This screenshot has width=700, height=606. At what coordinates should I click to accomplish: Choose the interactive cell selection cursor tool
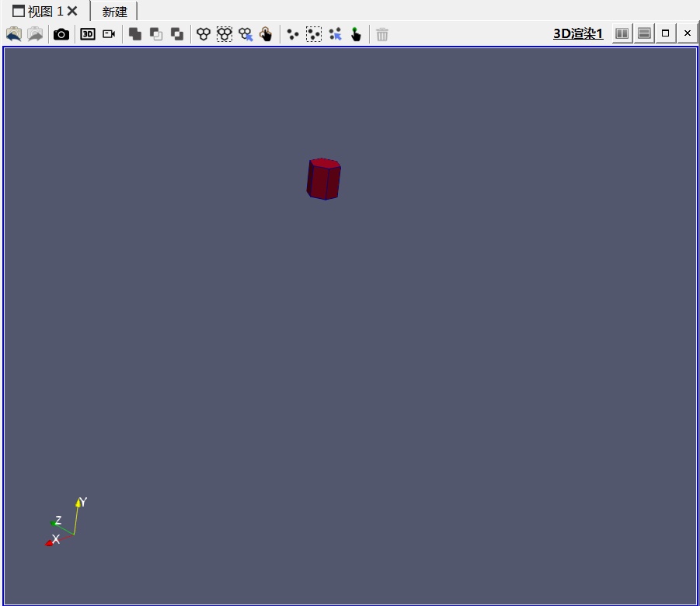click(246, 34)
